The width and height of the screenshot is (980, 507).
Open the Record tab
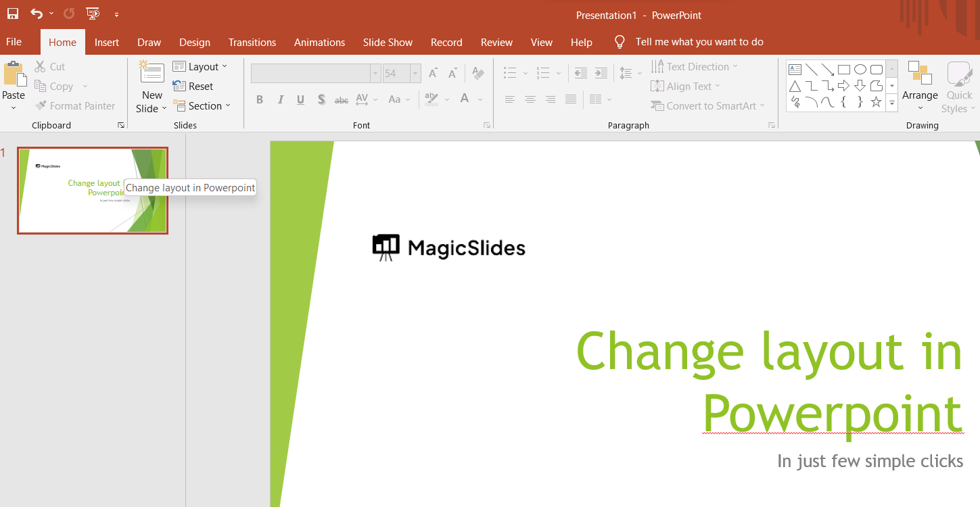tap(446, 42)
